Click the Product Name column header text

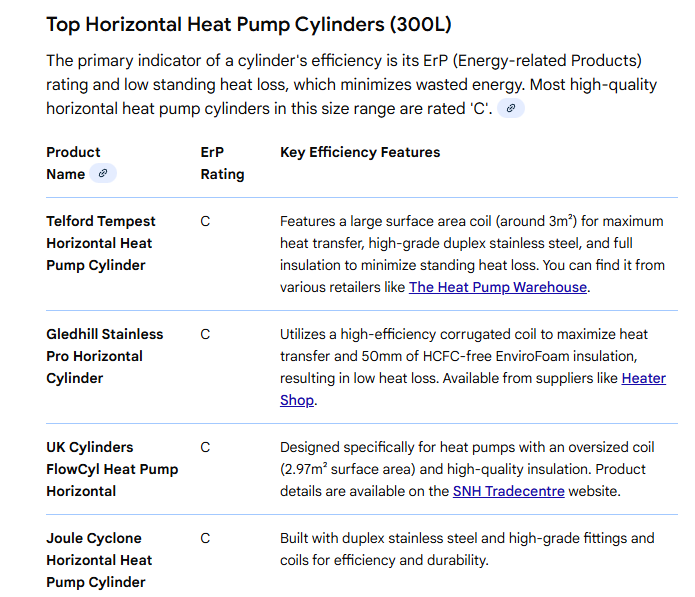[73, 163]
